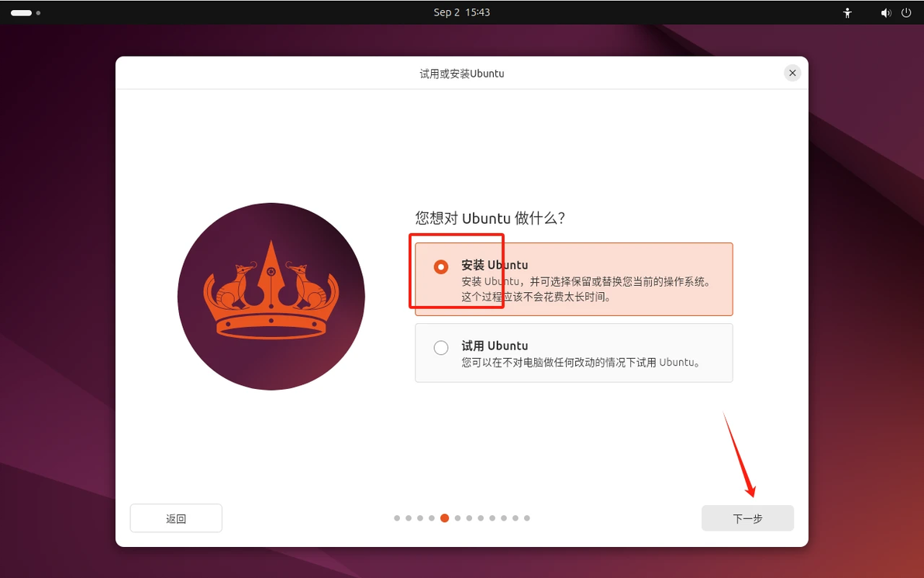Click the text 这个过程应该不会花费太长时间。

537,297
